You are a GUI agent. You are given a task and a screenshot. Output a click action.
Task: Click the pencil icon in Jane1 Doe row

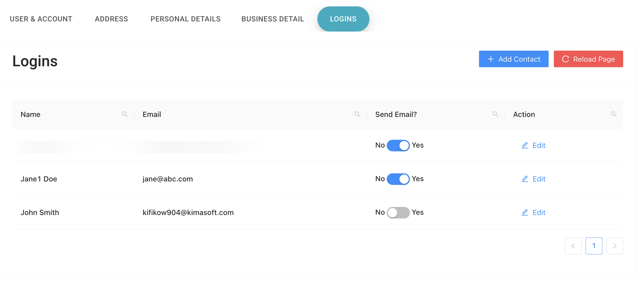tap(525, 179)
